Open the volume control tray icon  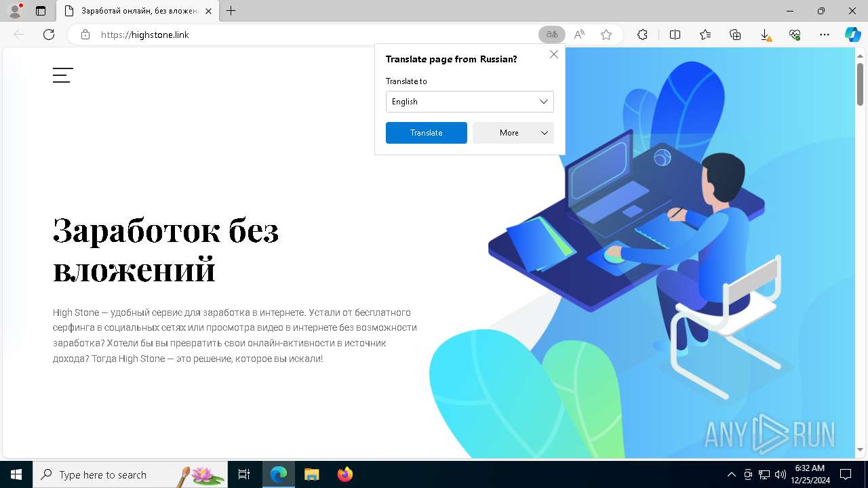click(780, 474)
